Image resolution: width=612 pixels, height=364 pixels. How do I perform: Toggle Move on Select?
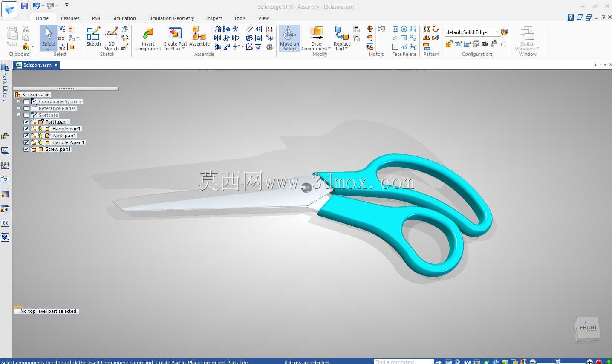pyautogui.click(x=290, y=39)
